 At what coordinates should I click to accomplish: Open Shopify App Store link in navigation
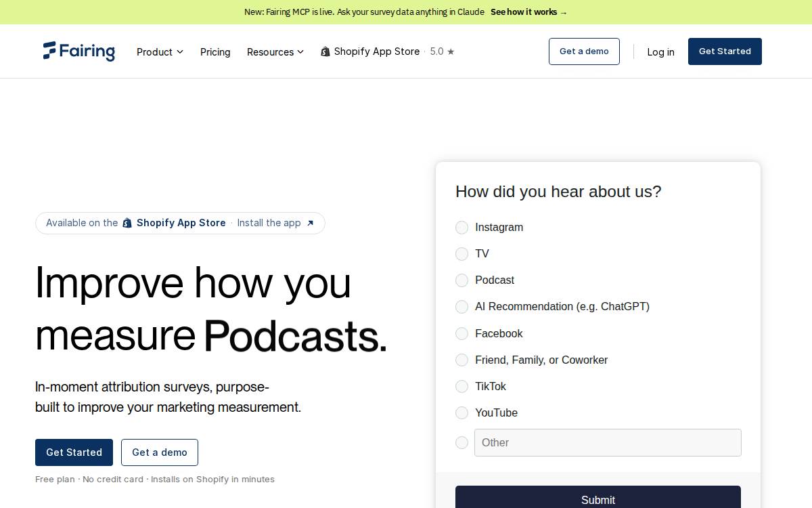(x=377, y=51)
